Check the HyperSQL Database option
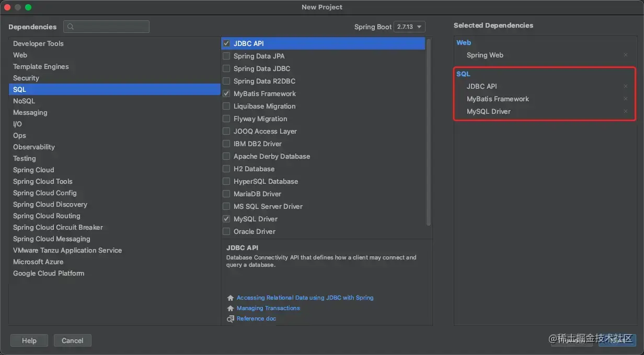This screenshot has width=644, height=355. [x=226, y=181]
